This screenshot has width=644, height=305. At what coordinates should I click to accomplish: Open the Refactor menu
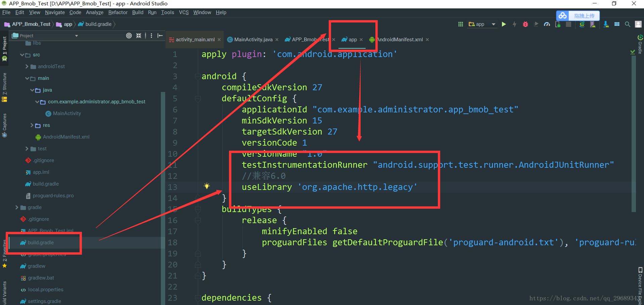coord(118,12)
